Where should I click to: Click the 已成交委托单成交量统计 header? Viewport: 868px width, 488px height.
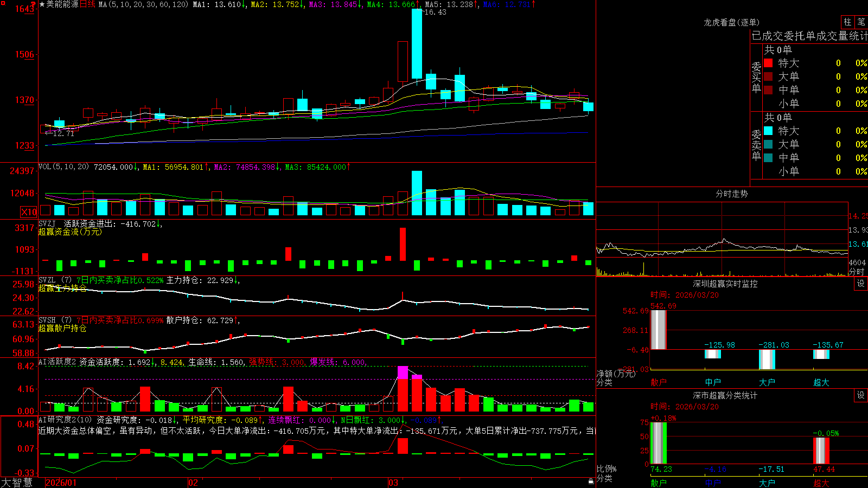(x=809, y=36)
